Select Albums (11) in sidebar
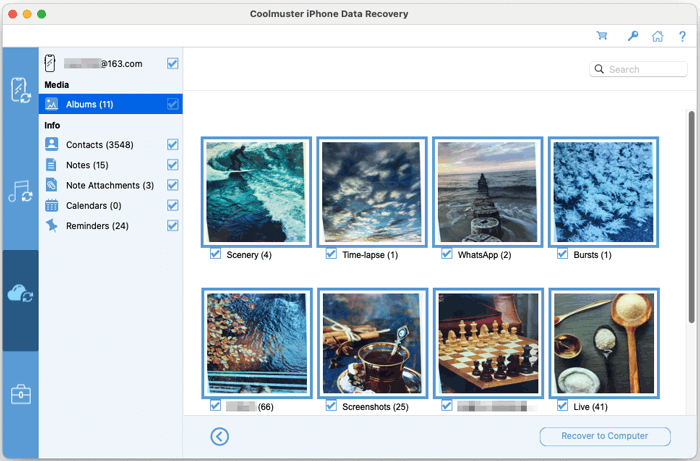 coord(111,104)
